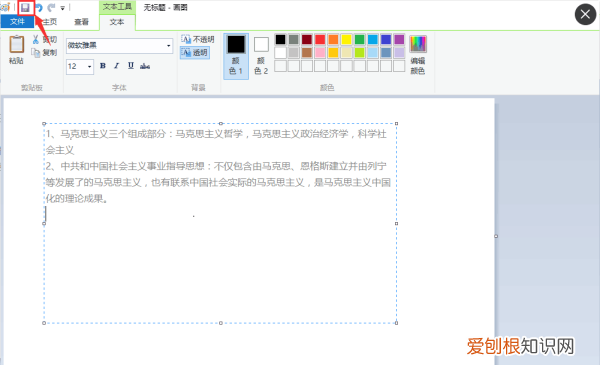Pick the light gray color swatch

coord(293,52)
